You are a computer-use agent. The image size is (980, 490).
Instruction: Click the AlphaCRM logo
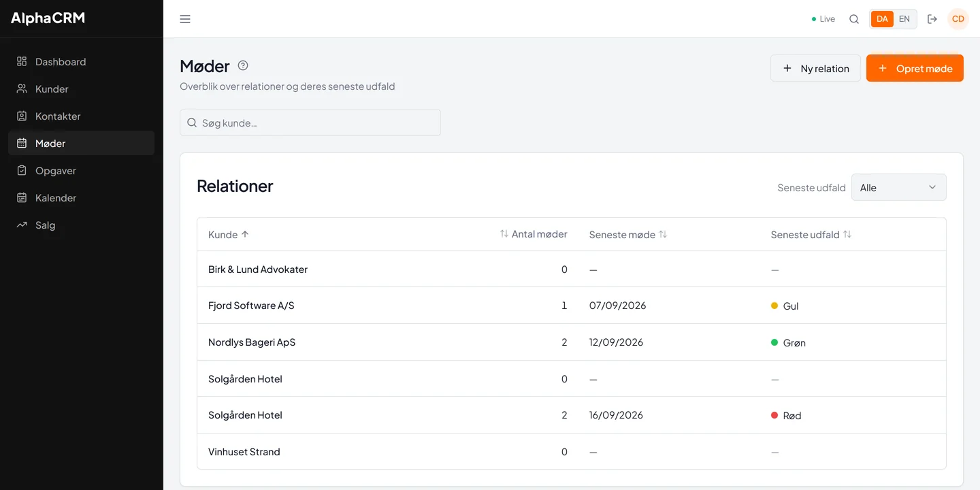tap(48, 18)
